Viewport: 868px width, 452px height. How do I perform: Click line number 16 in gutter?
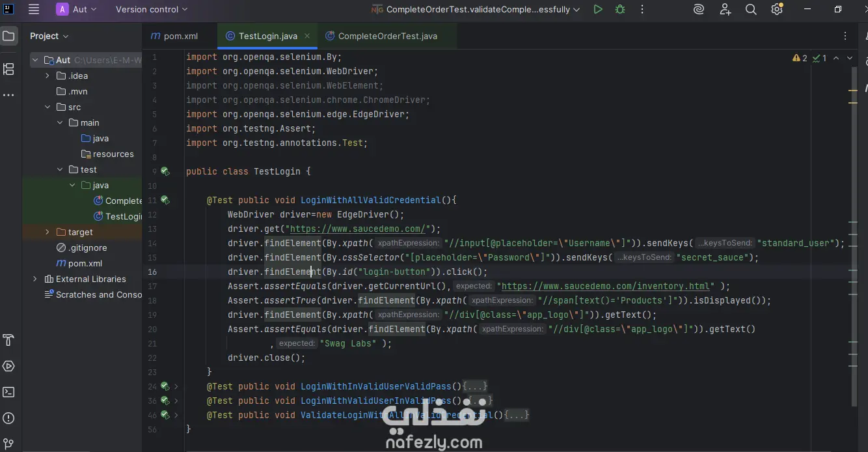coord(152,272)
